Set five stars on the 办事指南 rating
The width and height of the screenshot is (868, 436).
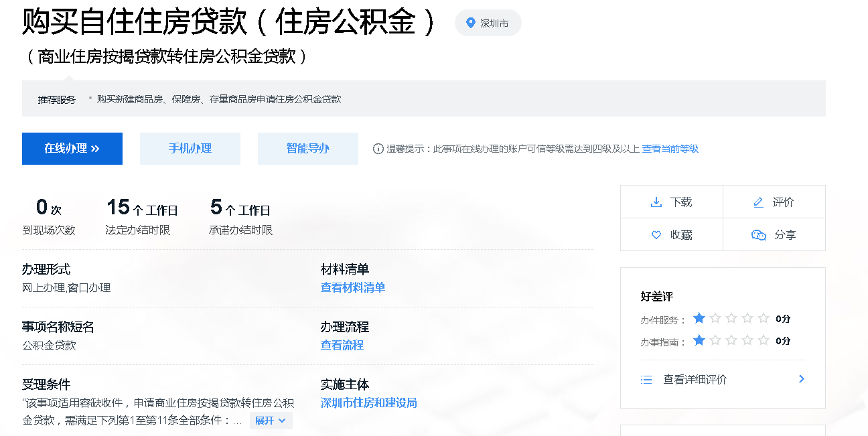click(x=762, y=340)
